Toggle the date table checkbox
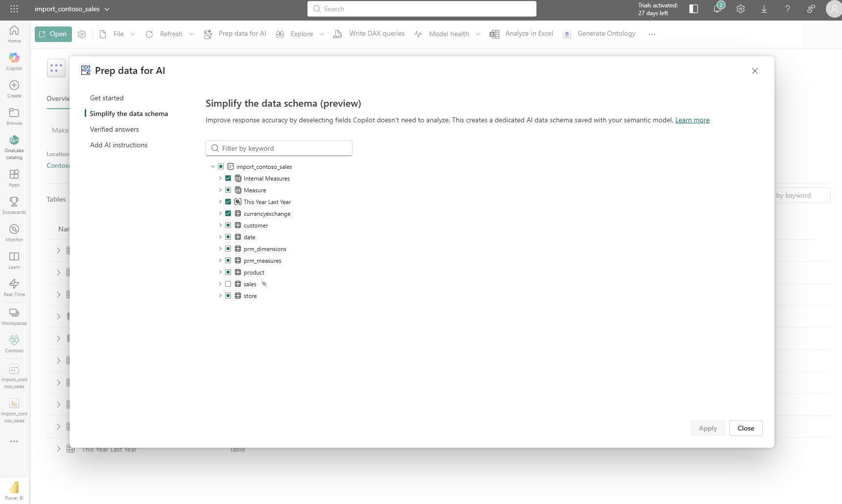The height and width of the screenshot is (504, 842). pyautogui.click(x=228, y=237)
